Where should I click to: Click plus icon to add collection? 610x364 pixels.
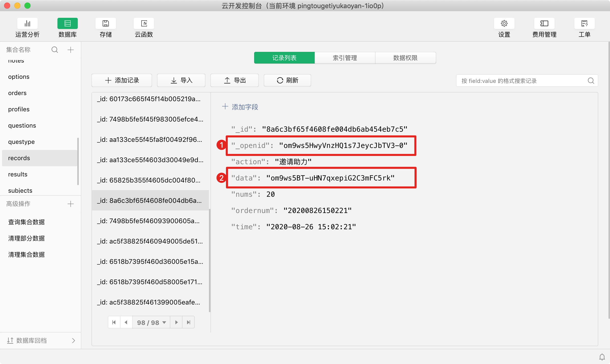[71, 50]
